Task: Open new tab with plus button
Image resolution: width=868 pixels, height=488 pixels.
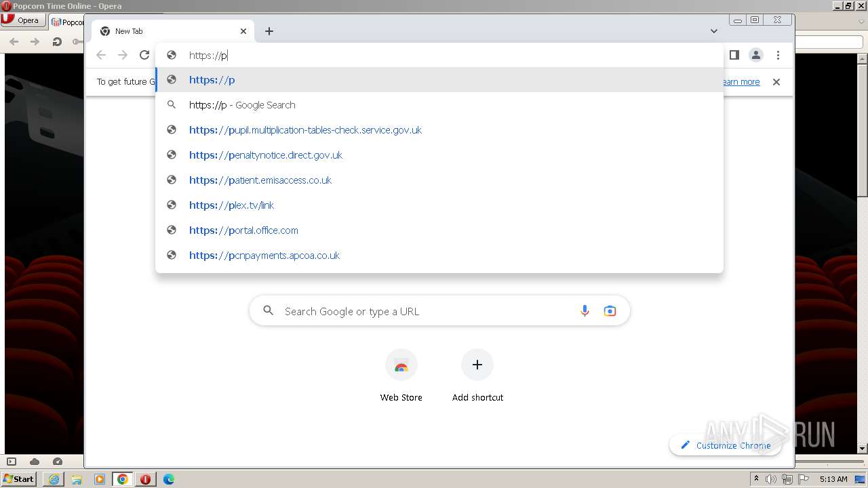Action: (269, 31)
